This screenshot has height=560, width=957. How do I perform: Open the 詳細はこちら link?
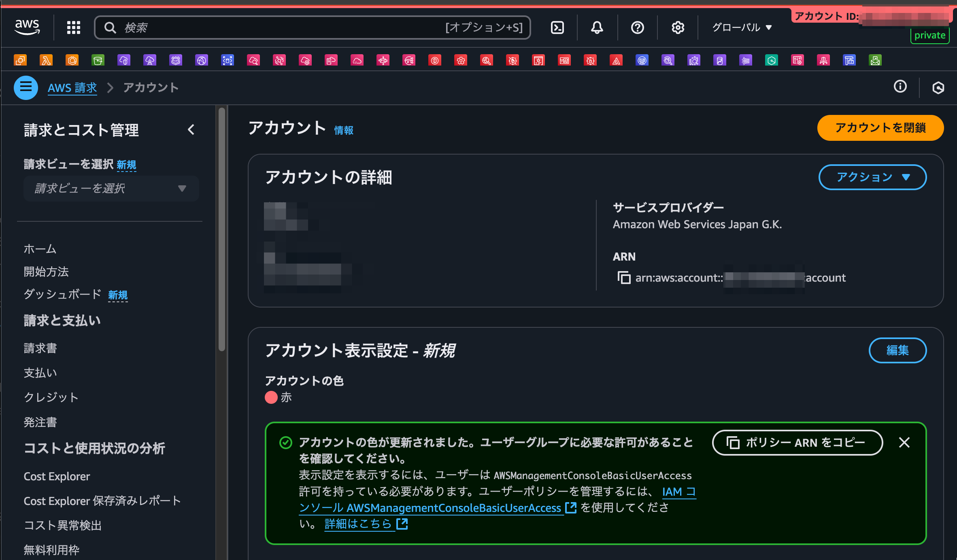[366, 524]
